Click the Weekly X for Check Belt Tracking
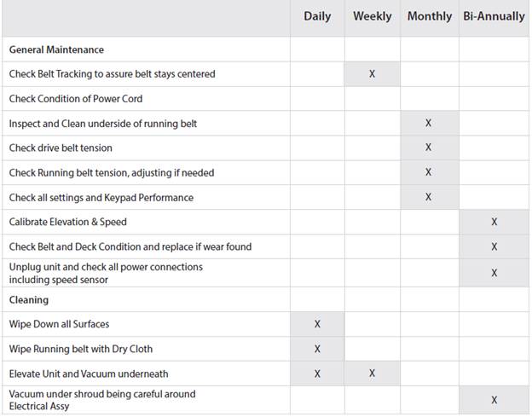The width and height of the screenshot is (532, 417). [373, 74]
